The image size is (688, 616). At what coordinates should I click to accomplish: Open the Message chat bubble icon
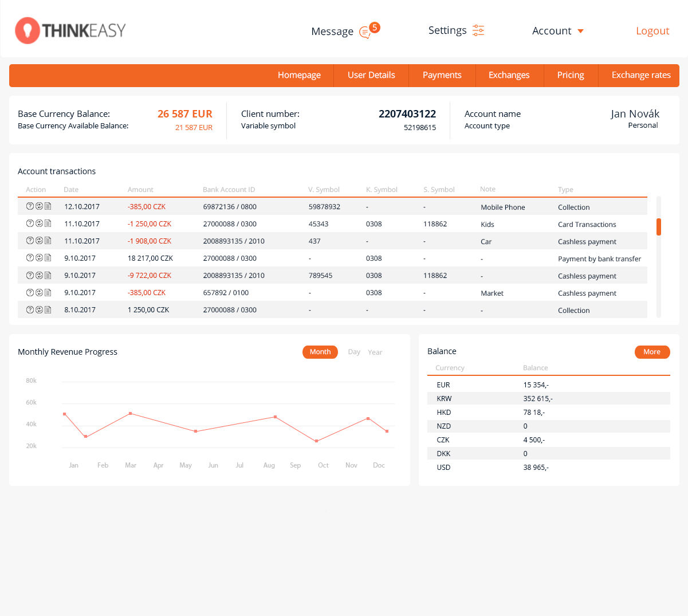click(364, 33)
